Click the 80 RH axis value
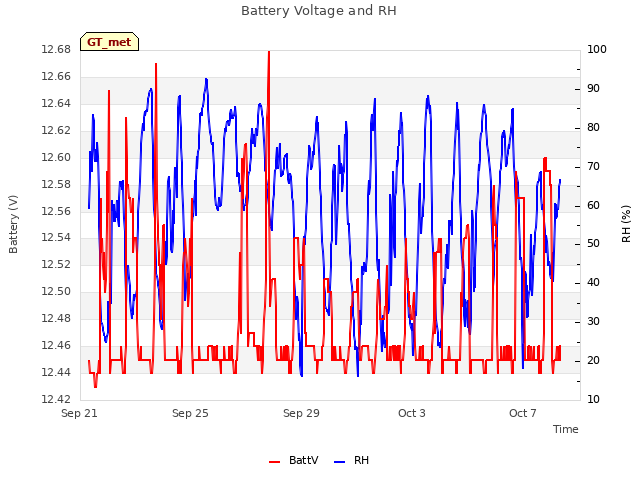640x480 pixels. tap(593, 127)
